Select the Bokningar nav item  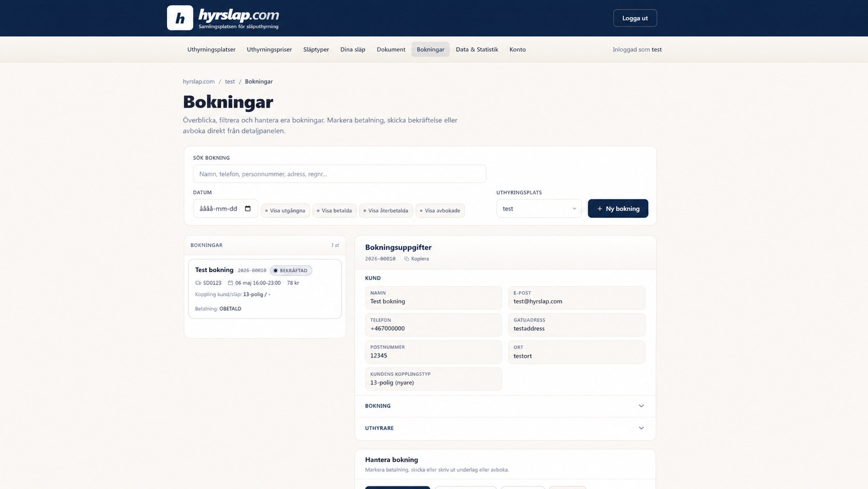(430, 49)
